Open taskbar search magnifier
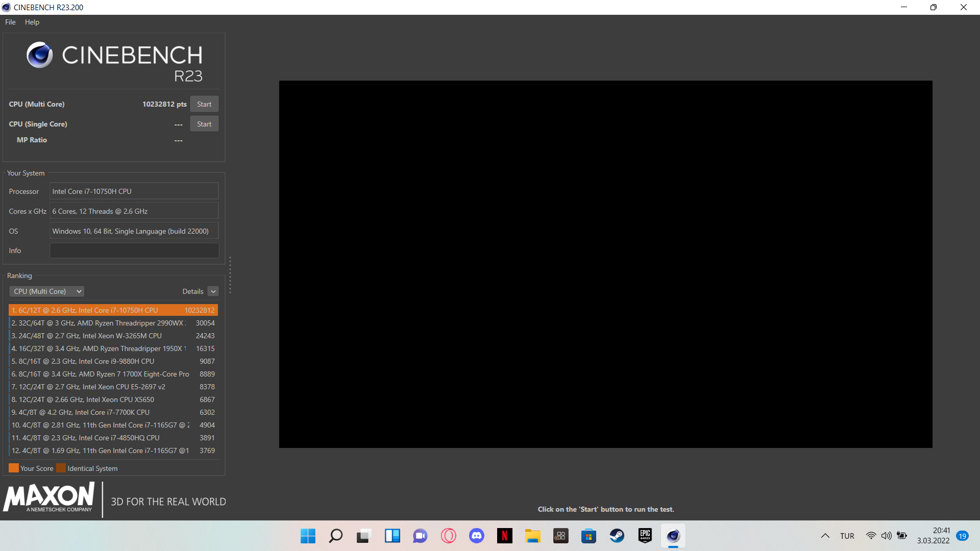Image resolution: width=980 pixels, height=551 pixels. [x=336, y=536]
